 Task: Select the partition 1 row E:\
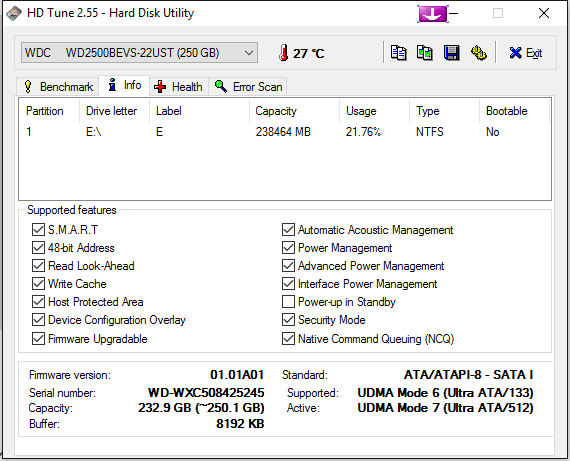click(285, 132)
